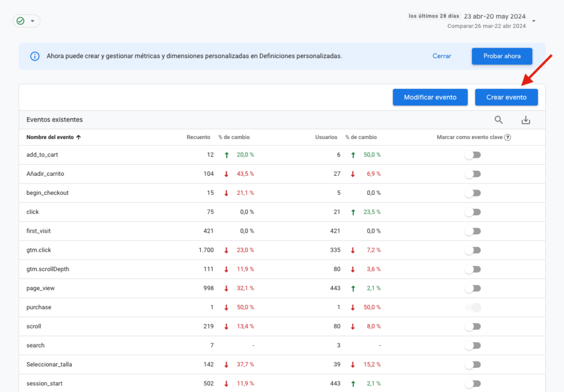Click sort arrow next to Nombre del evento

(78, 137)
